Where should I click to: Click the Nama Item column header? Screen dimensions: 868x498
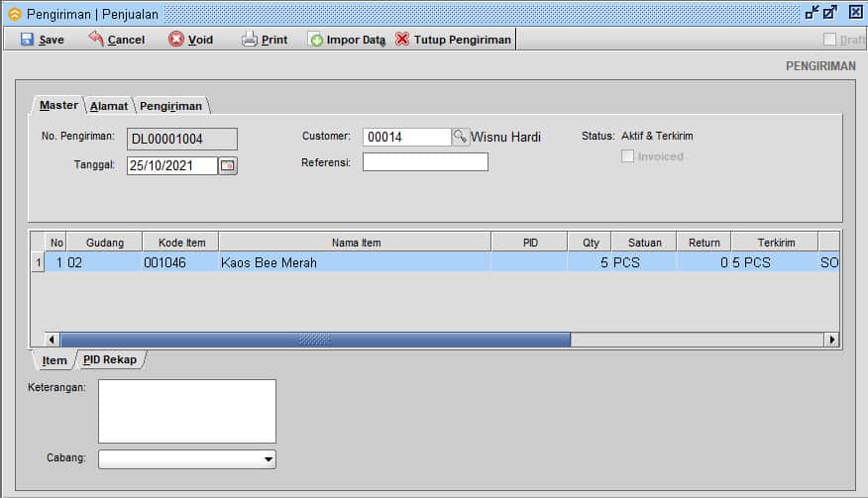[355, 243]
